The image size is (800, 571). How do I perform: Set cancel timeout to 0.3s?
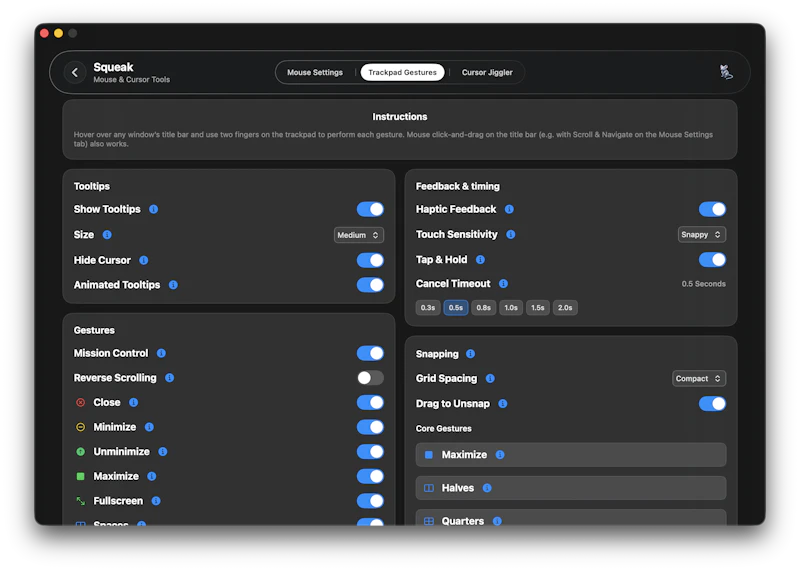tap(428, 308)
